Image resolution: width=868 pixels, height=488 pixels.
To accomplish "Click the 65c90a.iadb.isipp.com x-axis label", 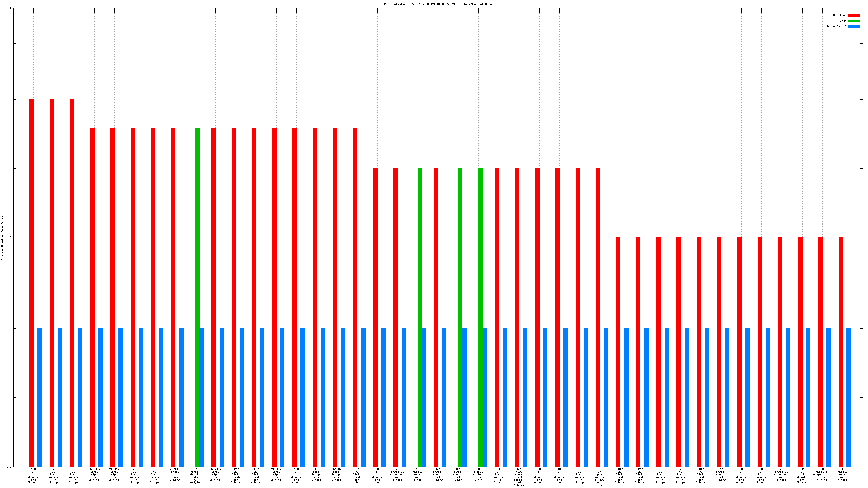I will click(x=94, y=474).
